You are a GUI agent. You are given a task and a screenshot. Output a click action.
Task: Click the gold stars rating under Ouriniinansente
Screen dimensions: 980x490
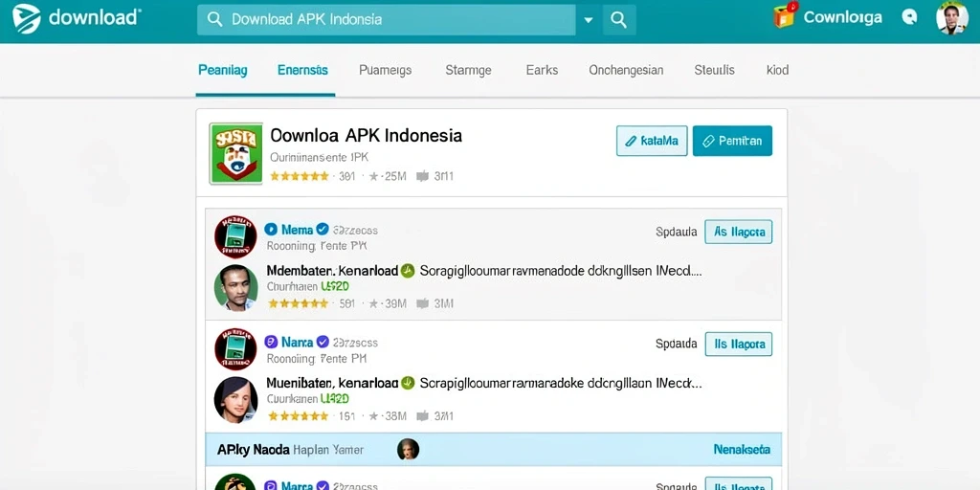coord(300,176)
